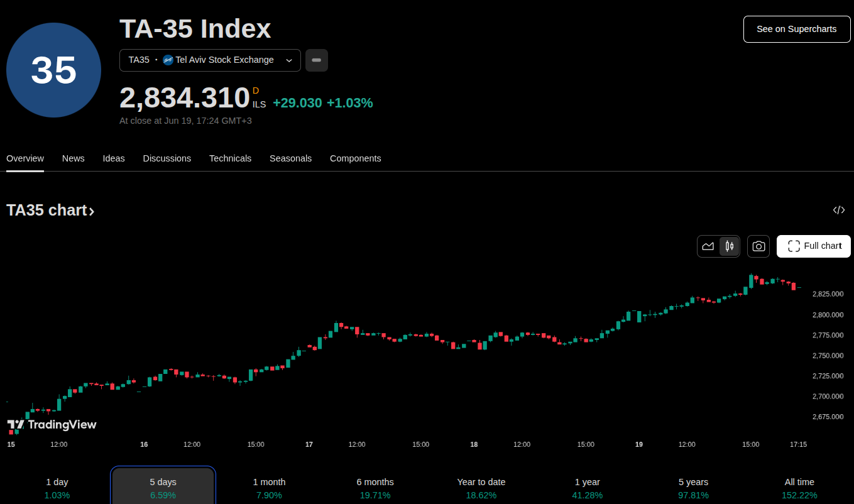The width and height of the screenshot is (854, 504).
Task: Click the 2,834.310 index price value
Action: (x=185, y=98)
